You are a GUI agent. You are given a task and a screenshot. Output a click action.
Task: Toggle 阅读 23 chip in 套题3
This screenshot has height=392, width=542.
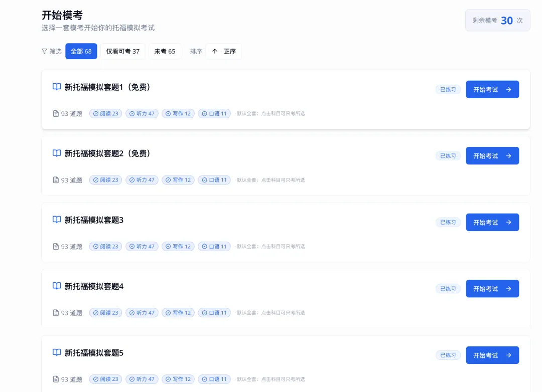105,246
